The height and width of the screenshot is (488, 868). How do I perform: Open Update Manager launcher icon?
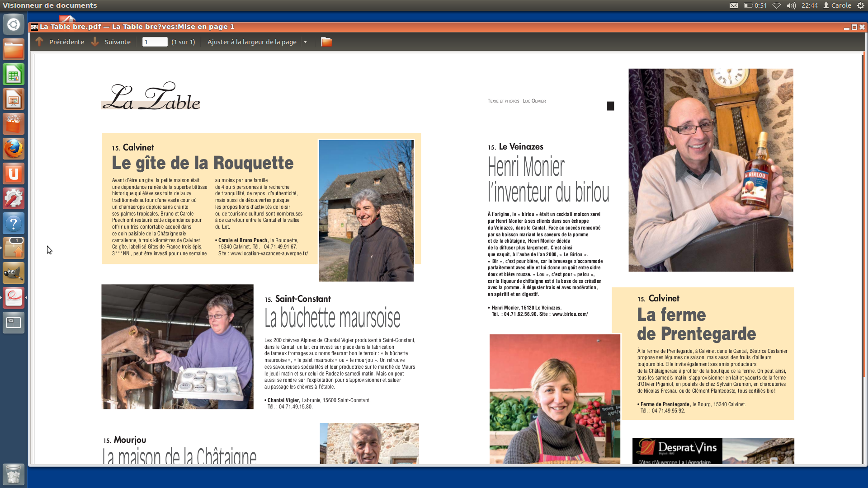point(14,248)
